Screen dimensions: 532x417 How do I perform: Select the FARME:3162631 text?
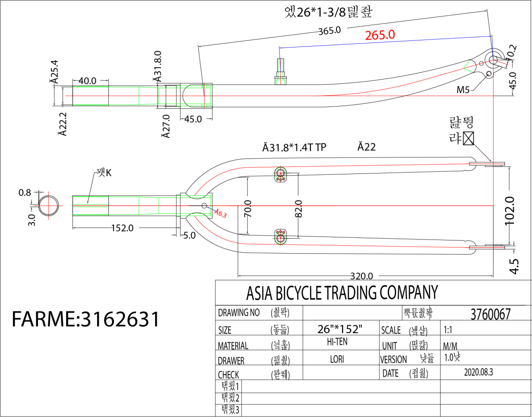click(86, 319)
